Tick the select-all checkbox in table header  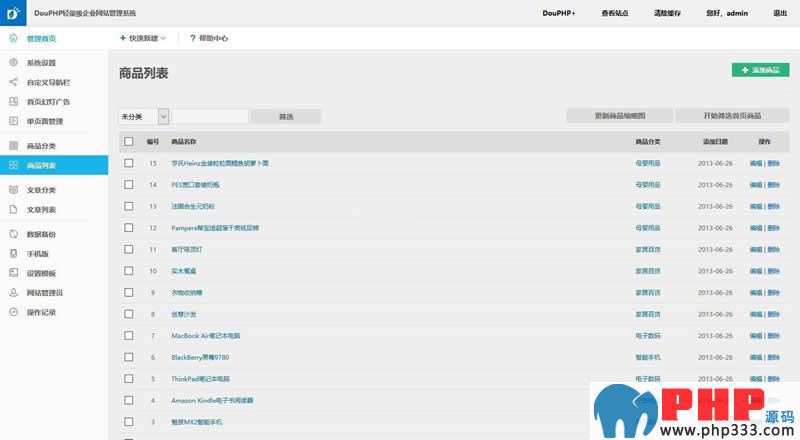coord(129,141)
